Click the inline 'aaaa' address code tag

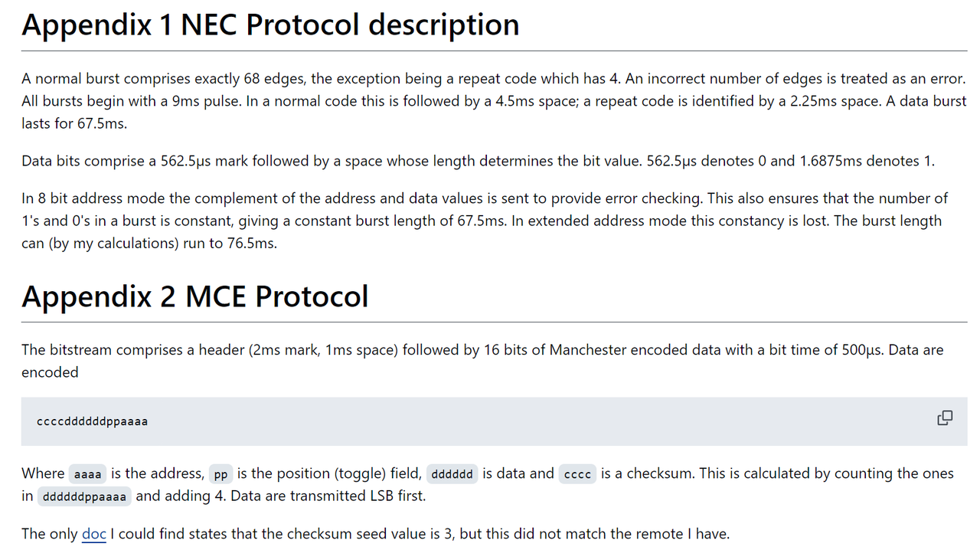pos(88,474)
